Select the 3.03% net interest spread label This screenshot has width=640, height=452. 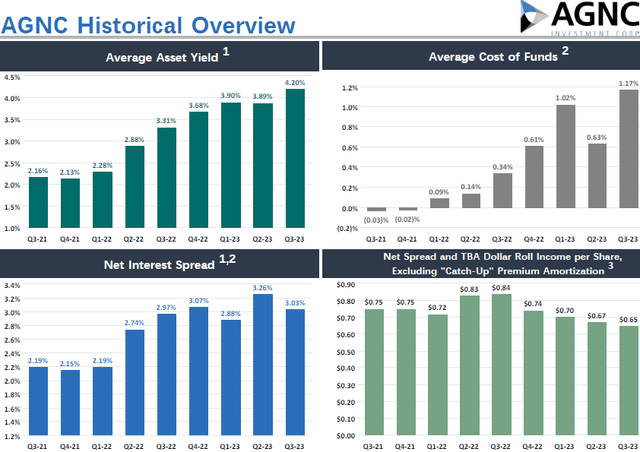click(x=295, y=303)
